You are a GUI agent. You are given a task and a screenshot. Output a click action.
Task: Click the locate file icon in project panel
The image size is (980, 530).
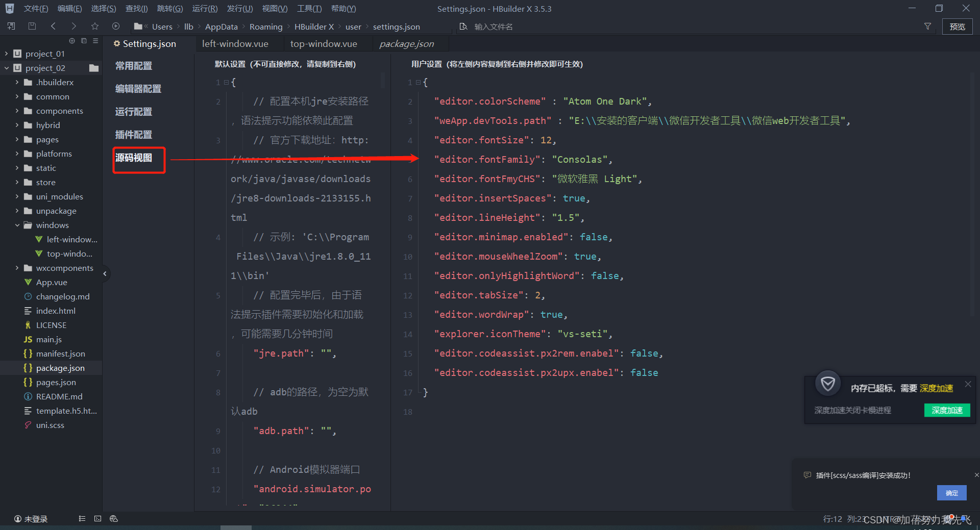(x=72, y=40)
